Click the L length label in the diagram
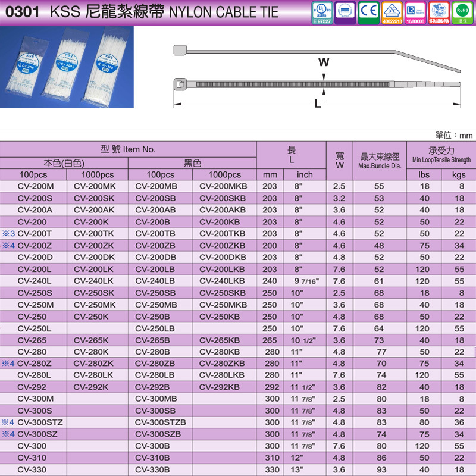The image size is (476, 476). [317, 104]
